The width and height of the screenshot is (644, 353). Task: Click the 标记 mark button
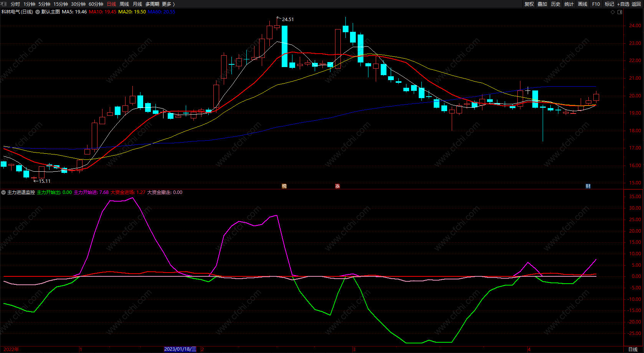(x=609, y=4)
